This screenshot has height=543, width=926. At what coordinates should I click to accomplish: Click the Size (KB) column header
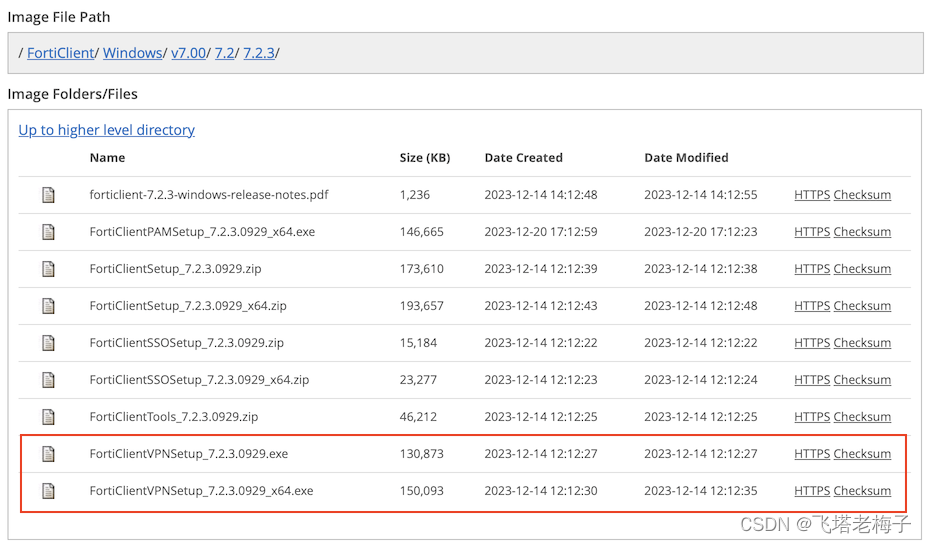(x=425, y=158)
